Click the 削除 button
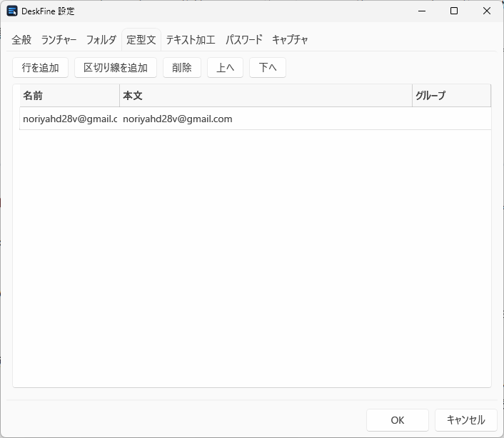504x438 pixels. [x=182, y=68]
